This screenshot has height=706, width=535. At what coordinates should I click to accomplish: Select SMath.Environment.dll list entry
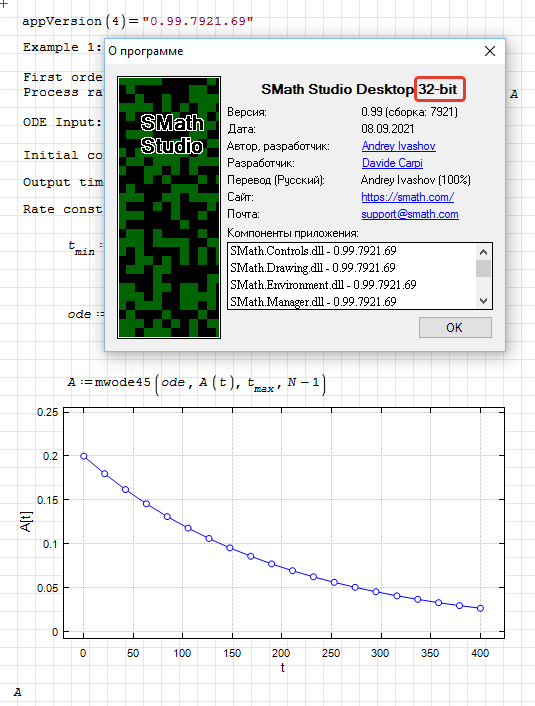click(323, 285)
